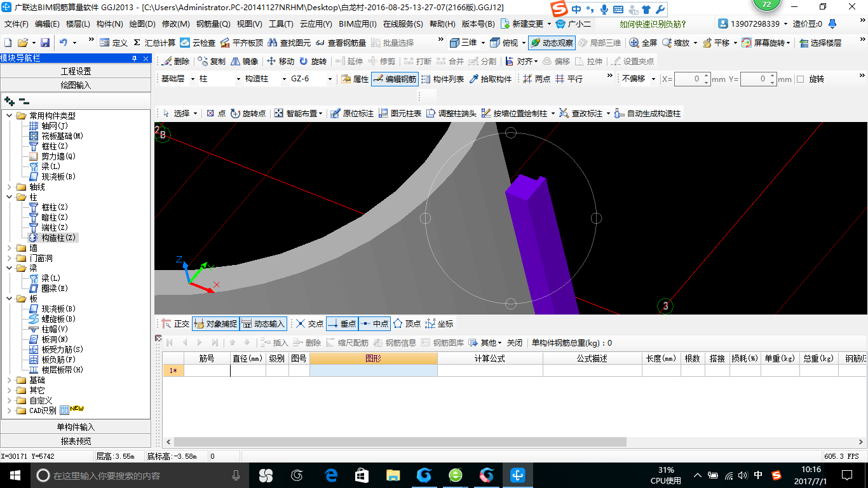868x488 pixels.
Task: Open 属性 properties panel
Action: (x=355, y=79)
